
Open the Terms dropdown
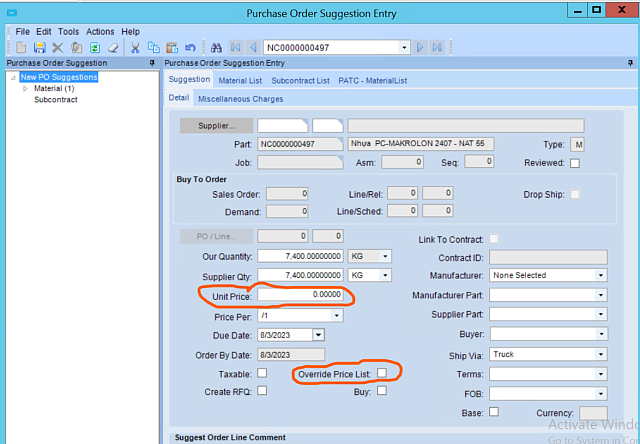click(601, 374)
